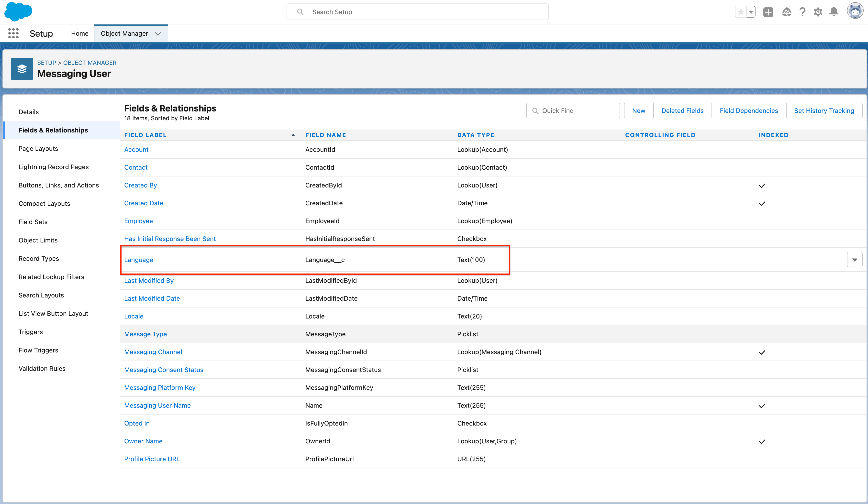The height and width of the screenshot is (504, 868).
Task: Follow the OBJECT MANAGER breadcrumb link
Action: click(x=90, y=63)
